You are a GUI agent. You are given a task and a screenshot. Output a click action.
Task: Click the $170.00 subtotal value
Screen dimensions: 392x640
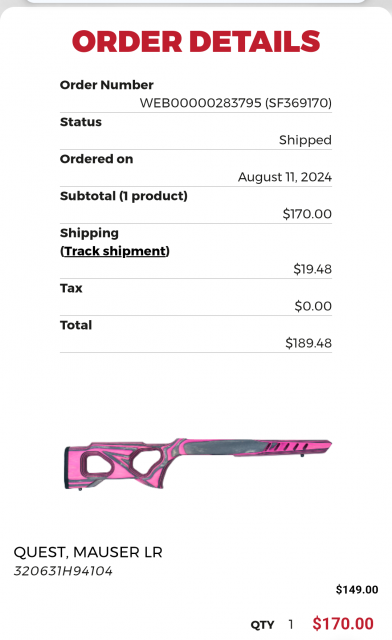point(307,214)
